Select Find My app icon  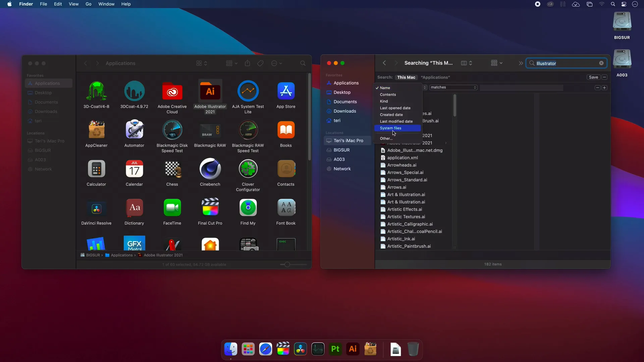[x=248, y=208]
